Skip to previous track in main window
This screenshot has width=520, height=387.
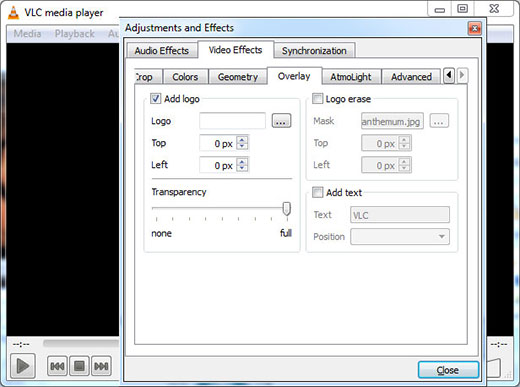pos(57,366)
